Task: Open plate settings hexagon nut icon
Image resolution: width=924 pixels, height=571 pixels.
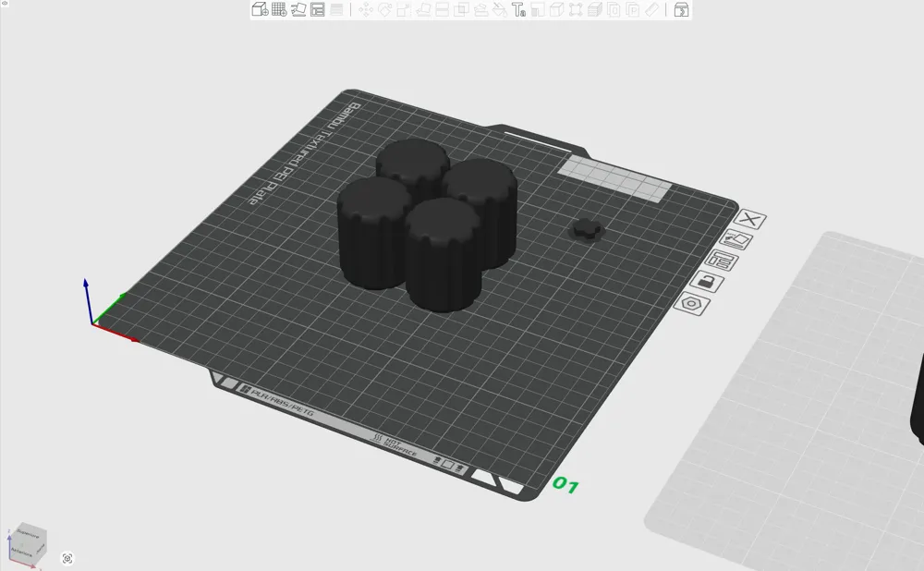Action: 691,303
